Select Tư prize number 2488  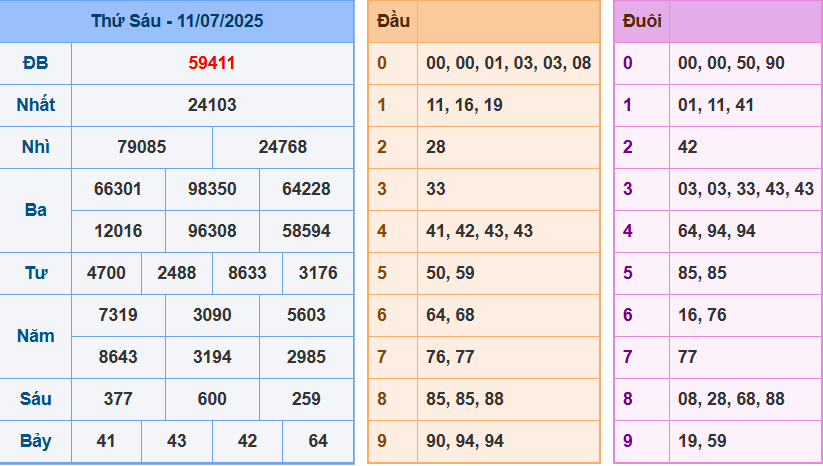[177, 273]
